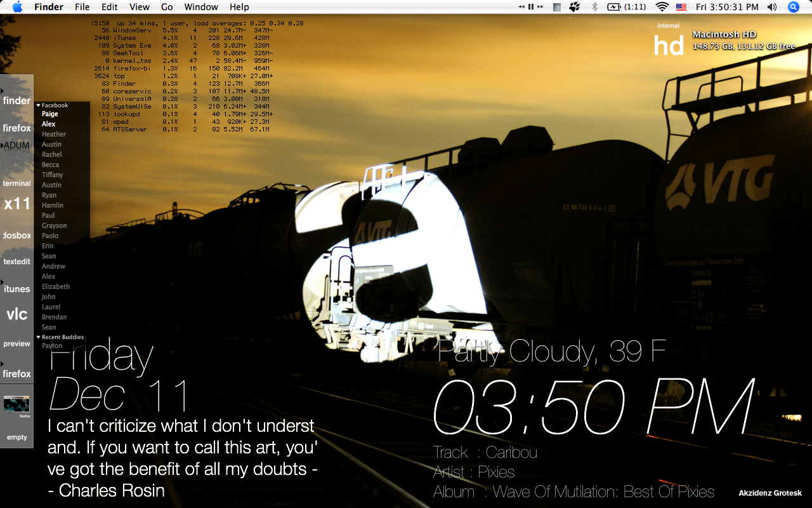Select buddy Andrew in contact list
This screenshot has height=508, width=812.
[53, 267]
